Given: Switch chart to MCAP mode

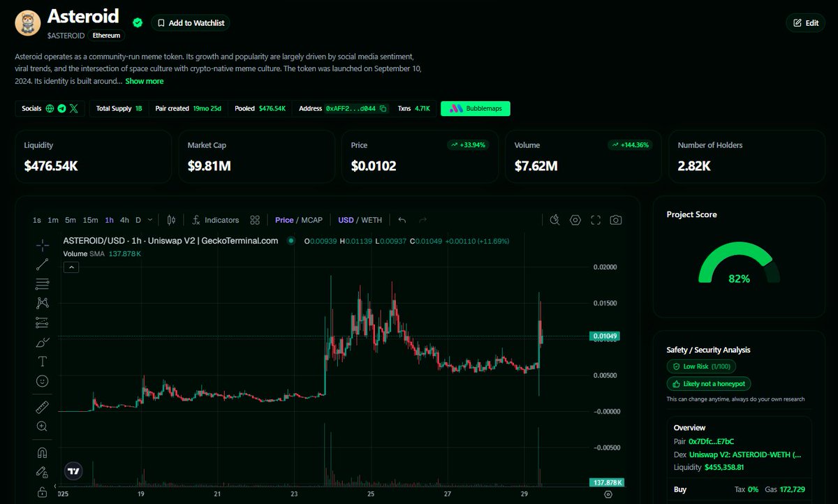Looking at the screenshot, I should pos(311,220).
